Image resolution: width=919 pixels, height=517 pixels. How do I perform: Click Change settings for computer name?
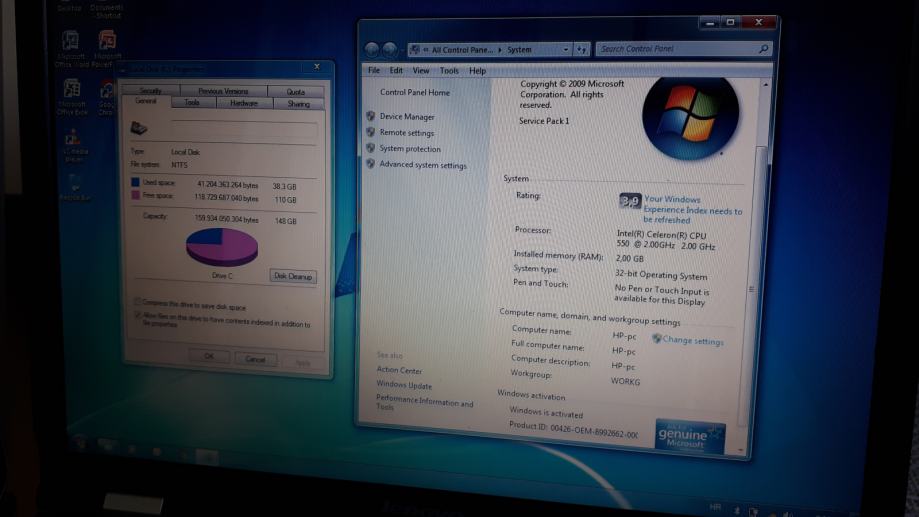click(693, 340)
